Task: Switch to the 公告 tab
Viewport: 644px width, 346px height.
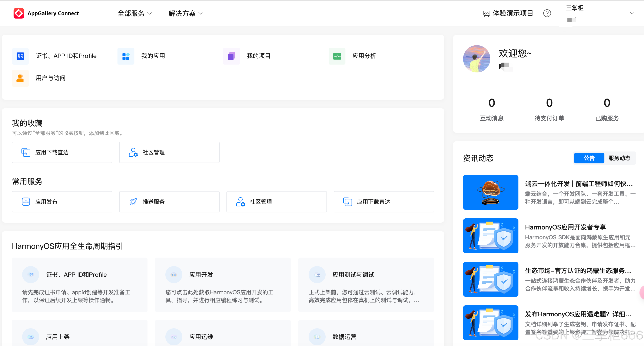Action: [589, 158]
